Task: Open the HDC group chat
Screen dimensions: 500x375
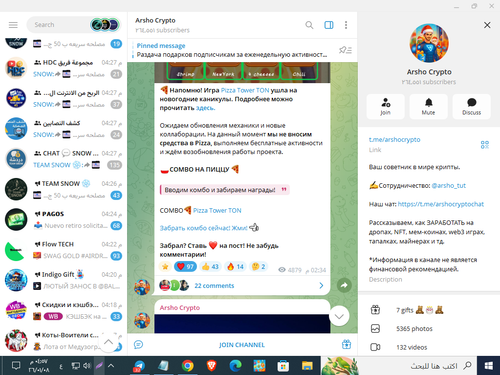Action: pyautogui.click(x=63, y=68)
